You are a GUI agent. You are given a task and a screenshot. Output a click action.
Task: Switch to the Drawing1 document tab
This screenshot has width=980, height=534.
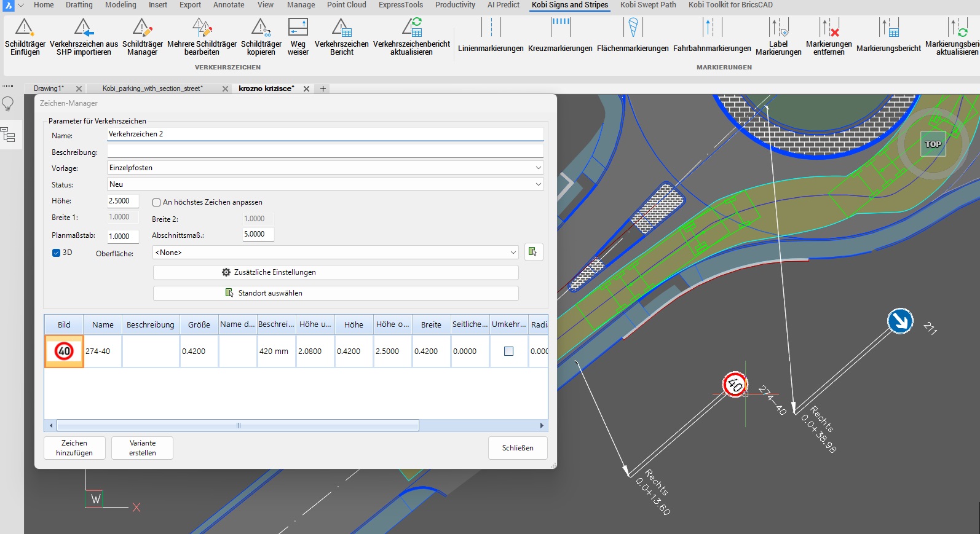pyautogui.click(x=49, y=88)
